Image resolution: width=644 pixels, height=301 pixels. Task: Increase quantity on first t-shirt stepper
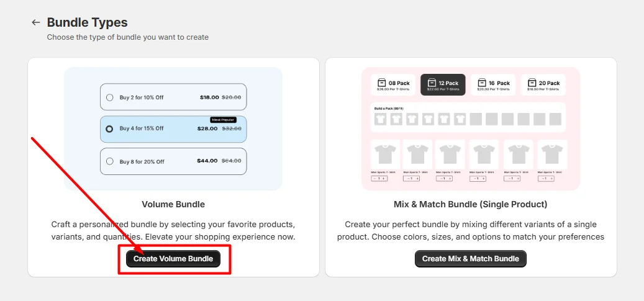click(383, 179)
